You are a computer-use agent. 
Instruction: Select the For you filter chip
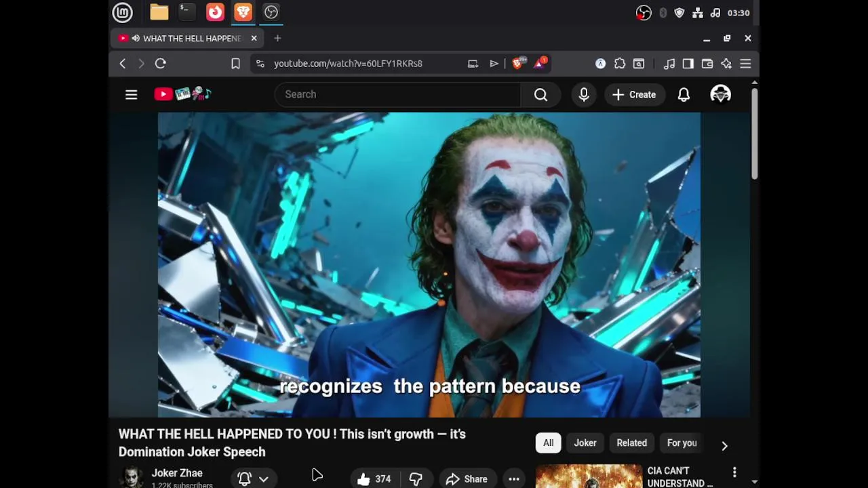(682, 443)
